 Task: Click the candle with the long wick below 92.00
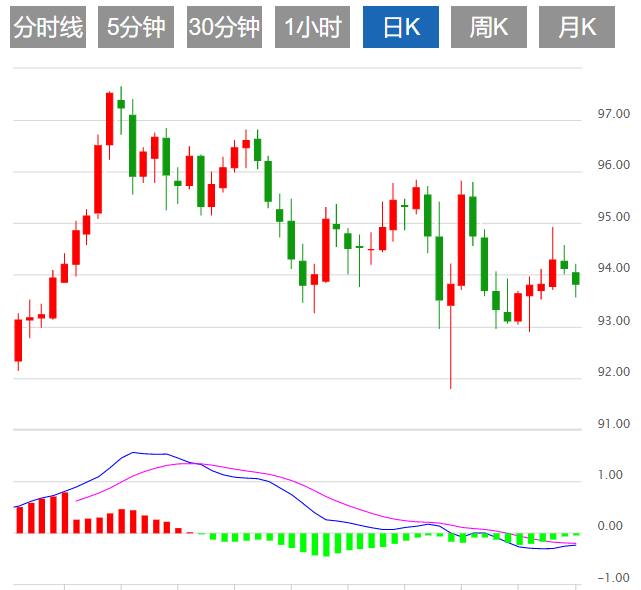450,326
